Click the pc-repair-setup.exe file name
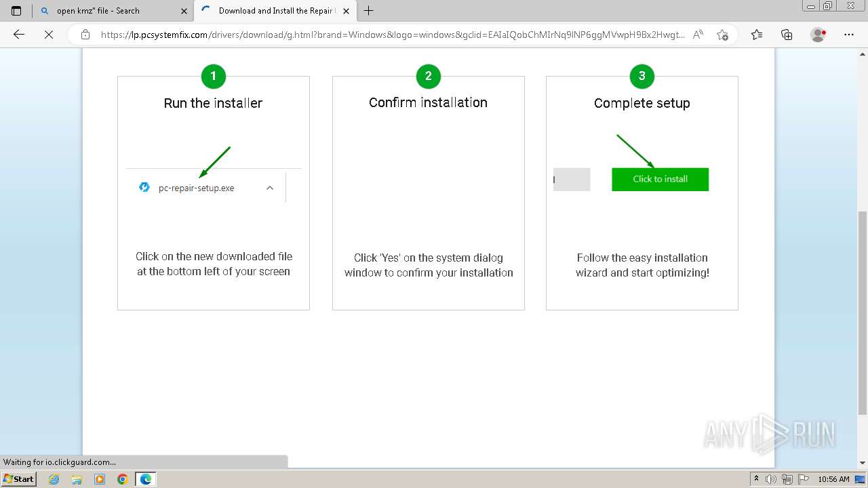 (x=197, y=188)
